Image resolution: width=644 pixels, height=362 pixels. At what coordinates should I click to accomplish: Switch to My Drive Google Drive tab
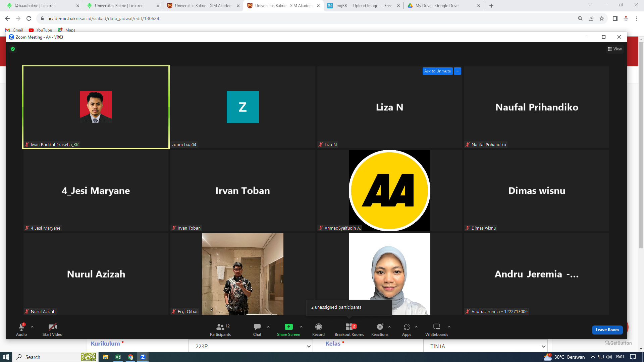coord(444,6)
